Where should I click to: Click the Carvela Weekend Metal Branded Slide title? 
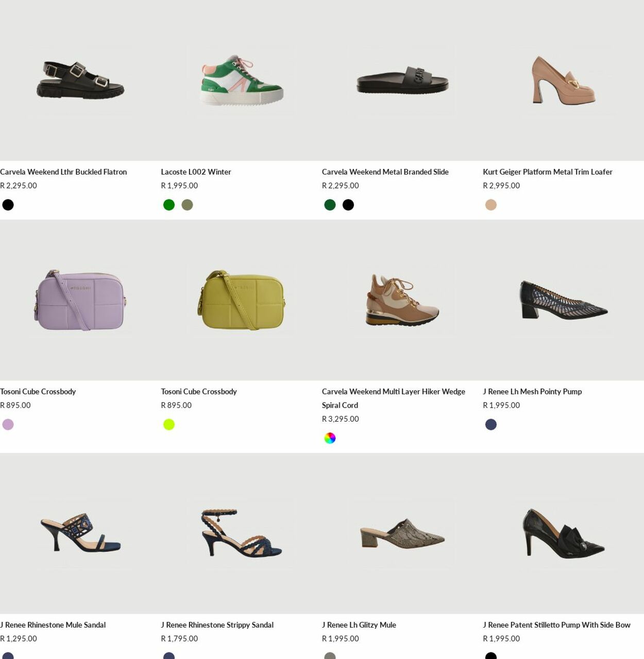click(385, 172)
